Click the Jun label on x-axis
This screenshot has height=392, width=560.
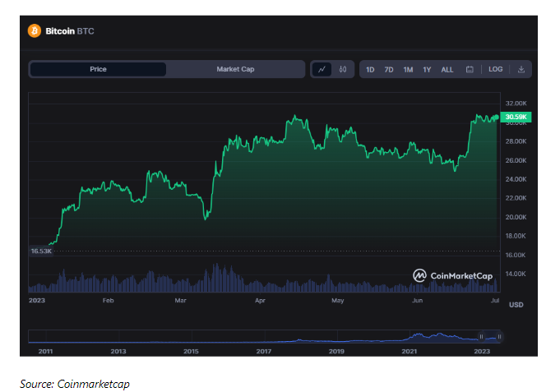(417, 300)
